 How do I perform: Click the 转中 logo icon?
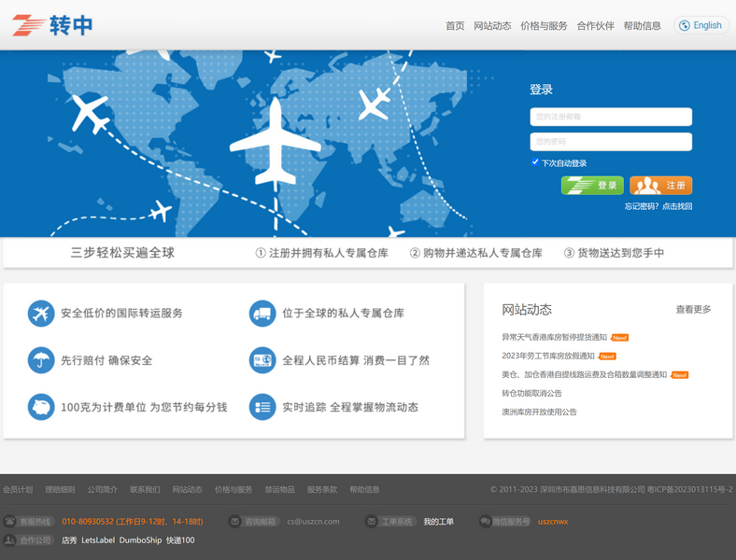coord(28,25)
